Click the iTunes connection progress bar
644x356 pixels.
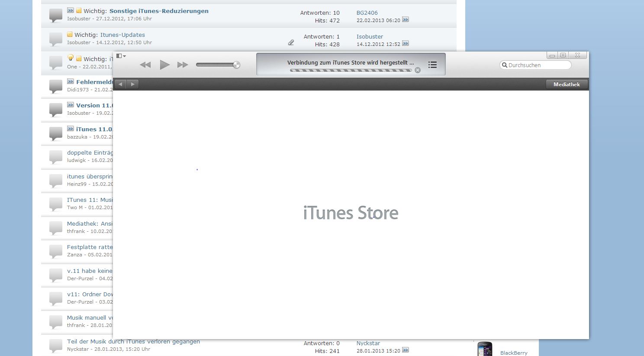[351, 70]
